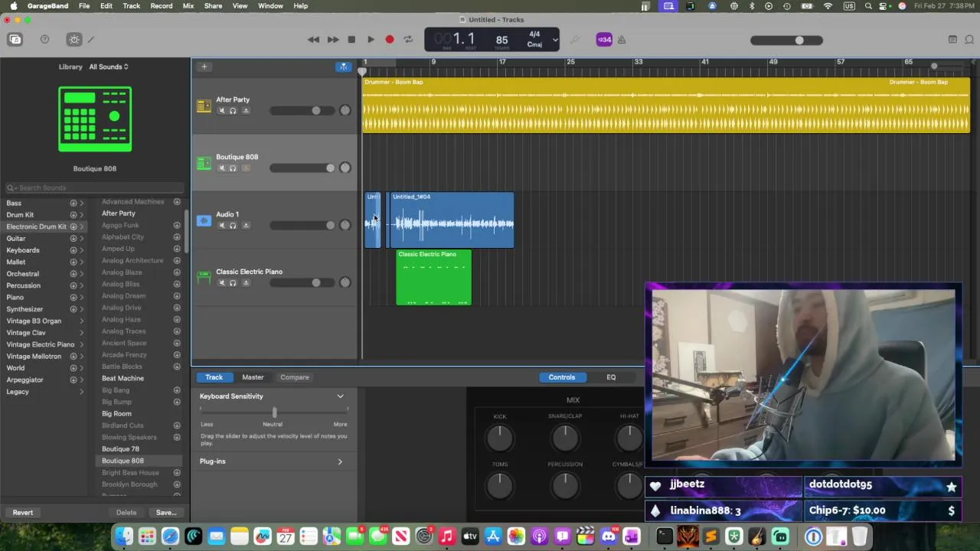Adjust Boutique 808 pan knob
This screenshot has width=980, height=551.
tap(345, 168)
